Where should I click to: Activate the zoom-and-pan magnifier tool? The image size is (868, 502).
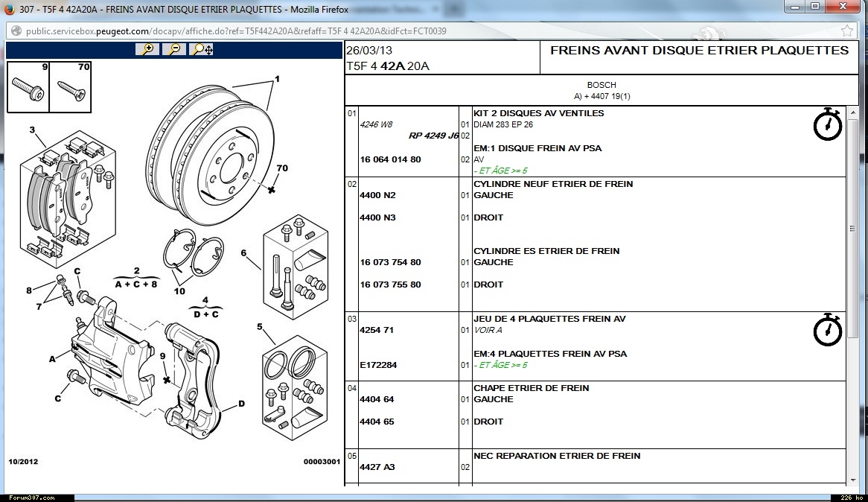pos(201,49)
